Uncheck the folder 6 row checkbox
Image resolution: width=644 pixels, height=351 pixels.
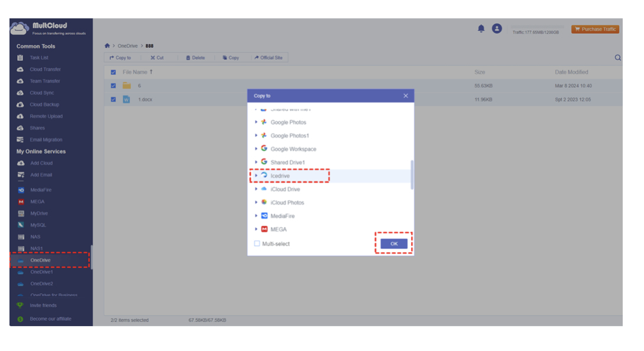114,86
